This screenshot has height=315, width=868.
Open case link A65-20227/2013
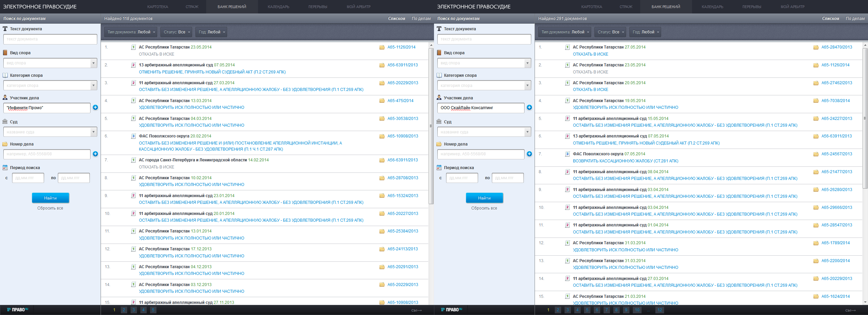coord(403,214)
